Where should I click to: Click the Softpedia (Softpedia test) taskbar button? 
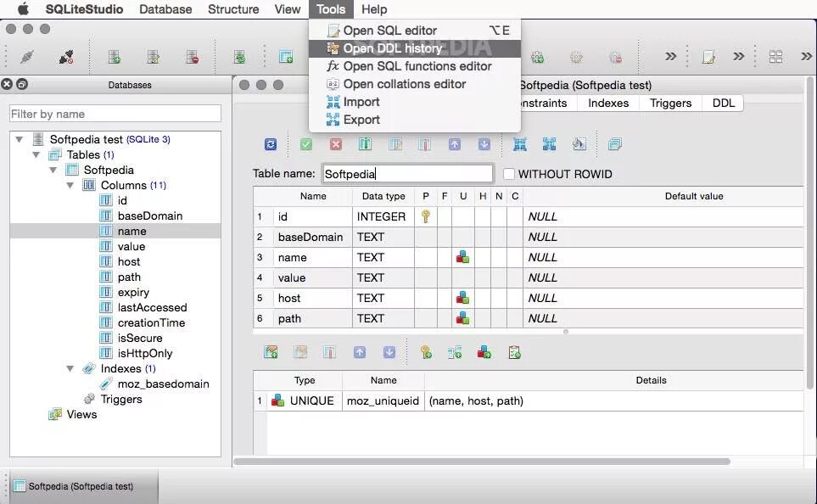point(84,486)
